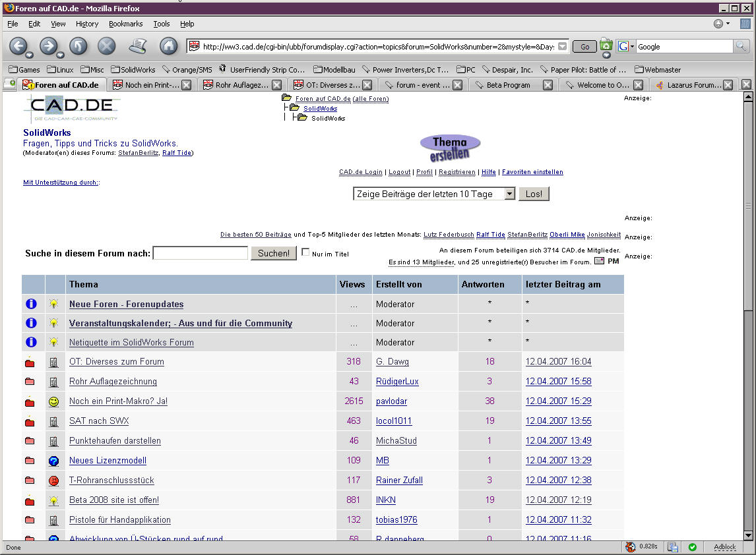Click the angry face icon beside 'T-Rohranschlussstück'
756x555 pixels.
click(53, 481)
